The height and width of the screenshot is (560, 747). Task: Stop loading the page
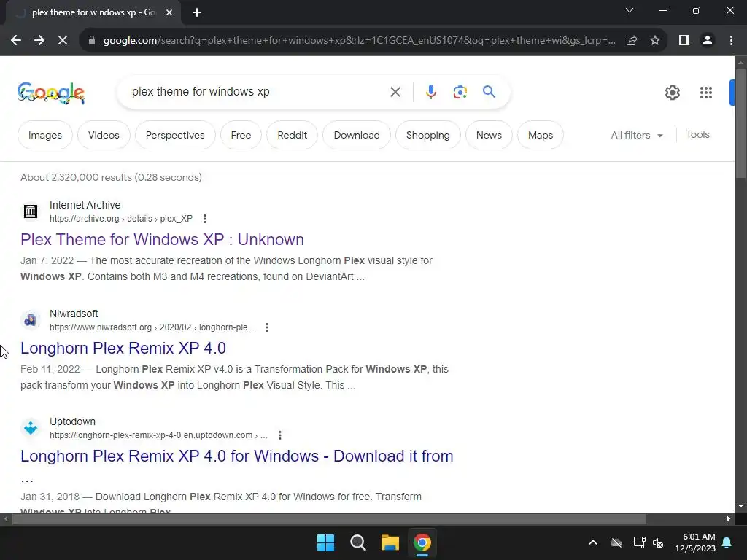(63, 41)
